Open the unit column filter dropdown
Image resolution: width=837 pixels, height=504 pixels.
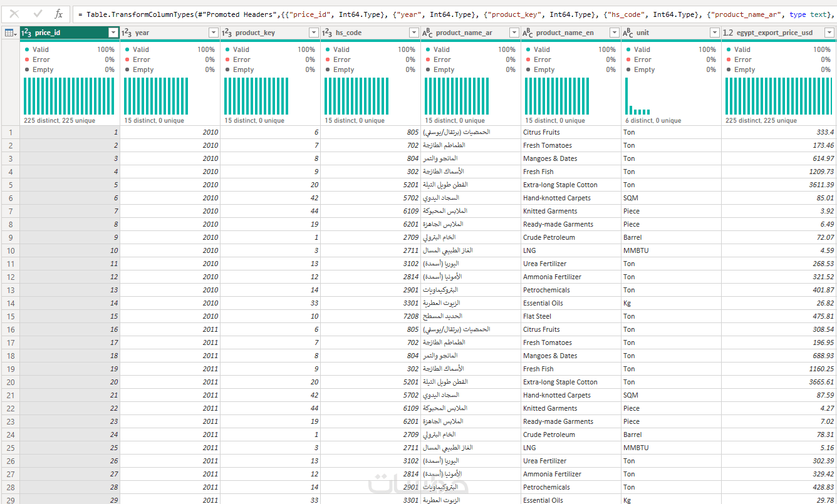tap(715, 33)
